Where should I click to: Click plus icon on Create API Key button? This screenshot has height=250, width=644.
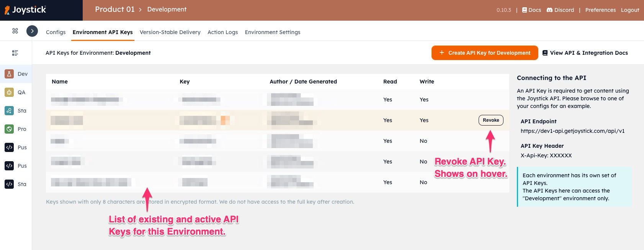point(442,53)
